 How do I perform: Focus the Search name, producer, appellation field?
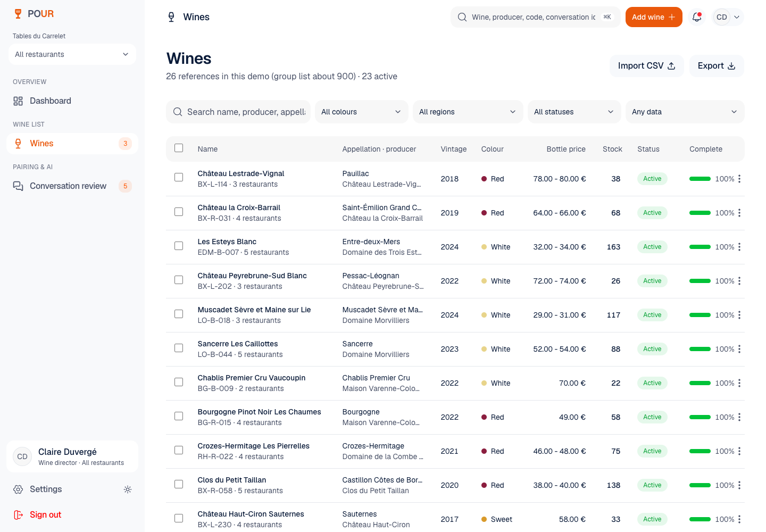[x=238, y=112]
